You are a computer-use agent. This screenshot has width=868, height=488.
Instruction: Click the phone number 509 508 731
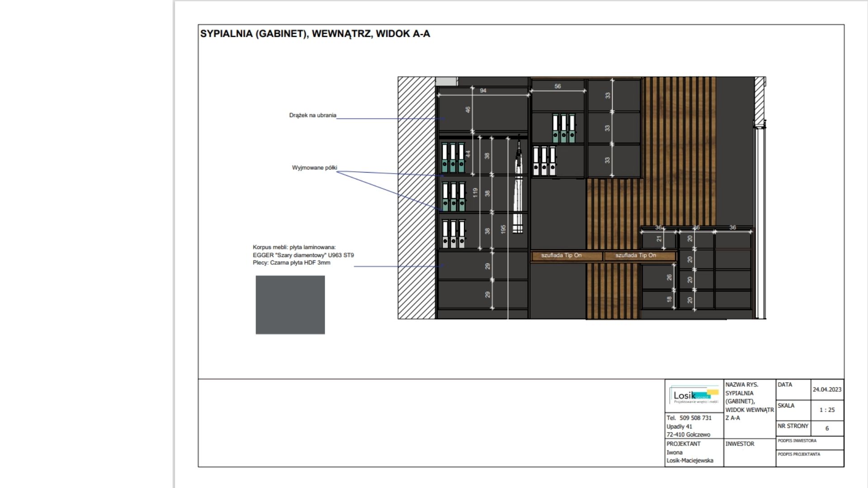[x=695, y=418]
